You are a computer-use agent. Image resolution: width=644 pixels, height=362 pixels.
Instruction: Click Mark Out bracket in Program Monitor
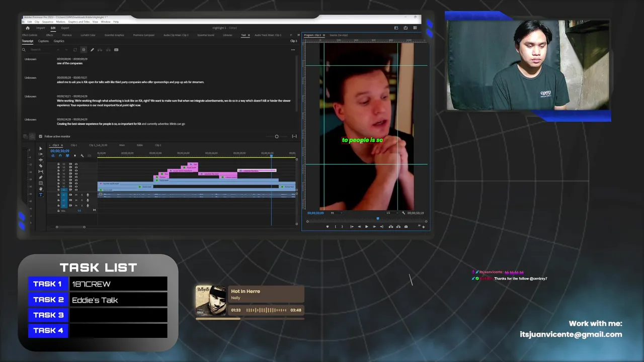click(x=342, y=227)
